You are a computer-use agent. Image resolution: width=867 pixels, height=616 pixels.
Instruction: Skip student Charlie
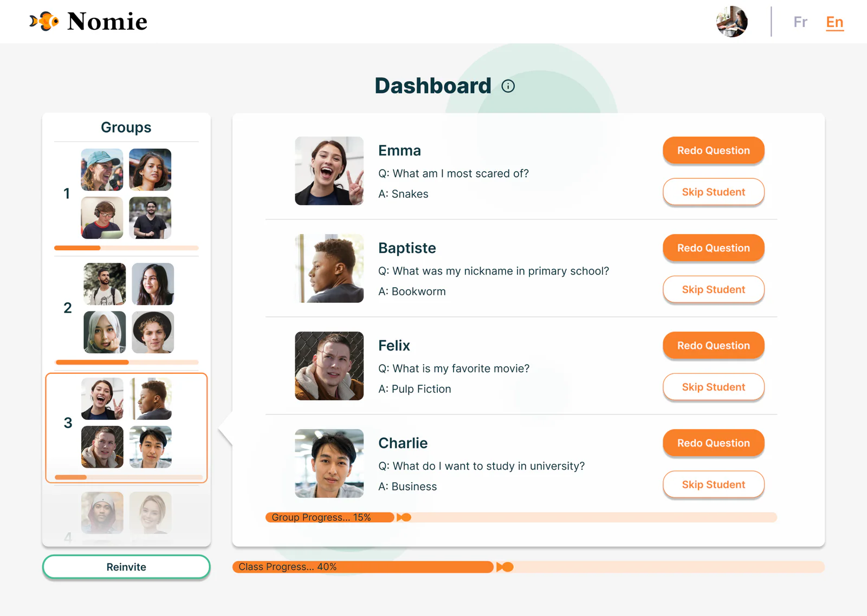click(x=713, y=484)
